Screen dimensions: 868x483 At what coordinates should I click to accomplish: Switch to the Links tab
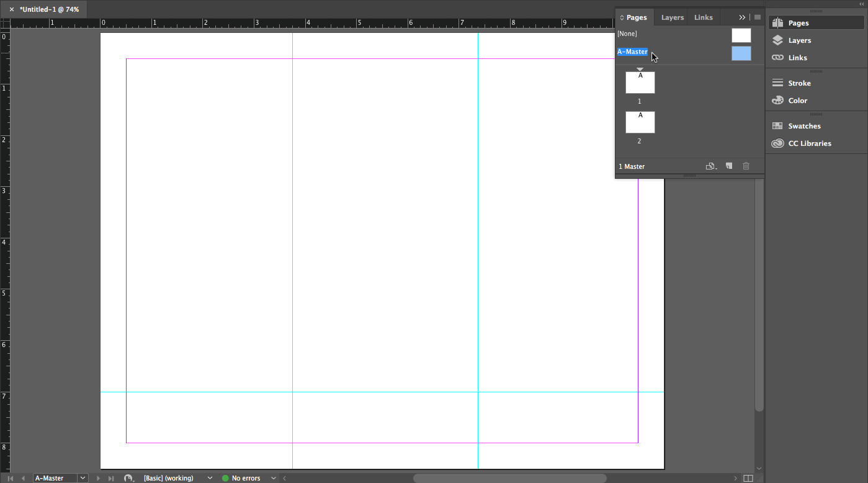click(703, 17)
